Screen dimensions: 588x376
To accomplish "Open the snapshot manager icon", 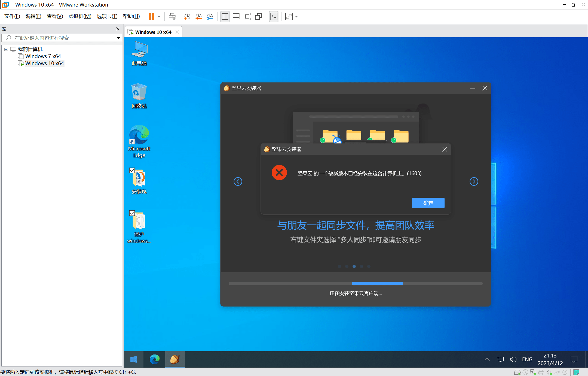I will 210,17.
